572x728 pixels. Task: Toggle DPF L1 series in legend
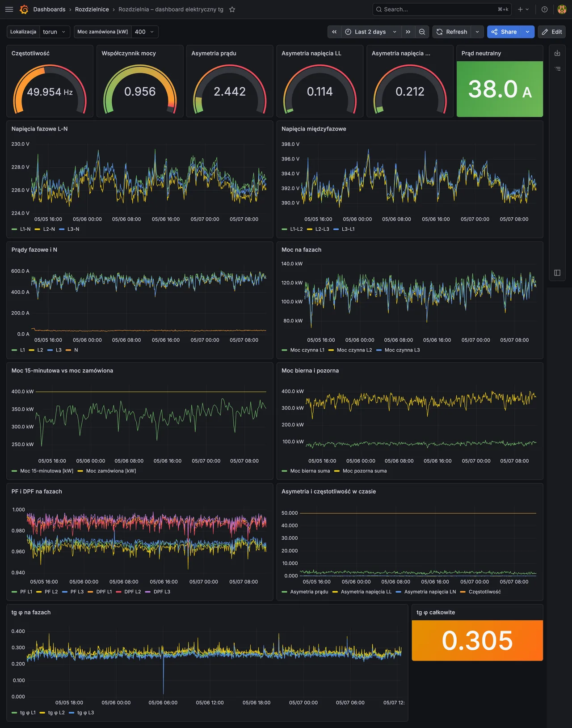point(104,592)
